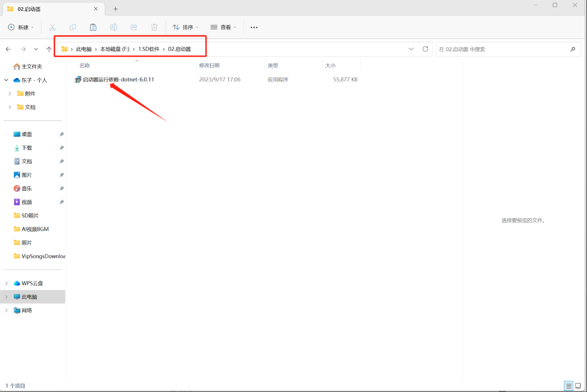Sort by 大小 column header
Viewport: 587px width, 392px height.
tap(330, 65)
